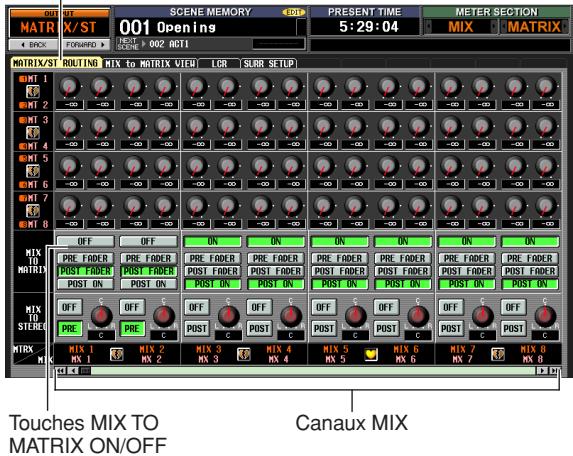Click the single left arrow on the channel scrollbar
The image size is (573, 456).
pos(73,371)
